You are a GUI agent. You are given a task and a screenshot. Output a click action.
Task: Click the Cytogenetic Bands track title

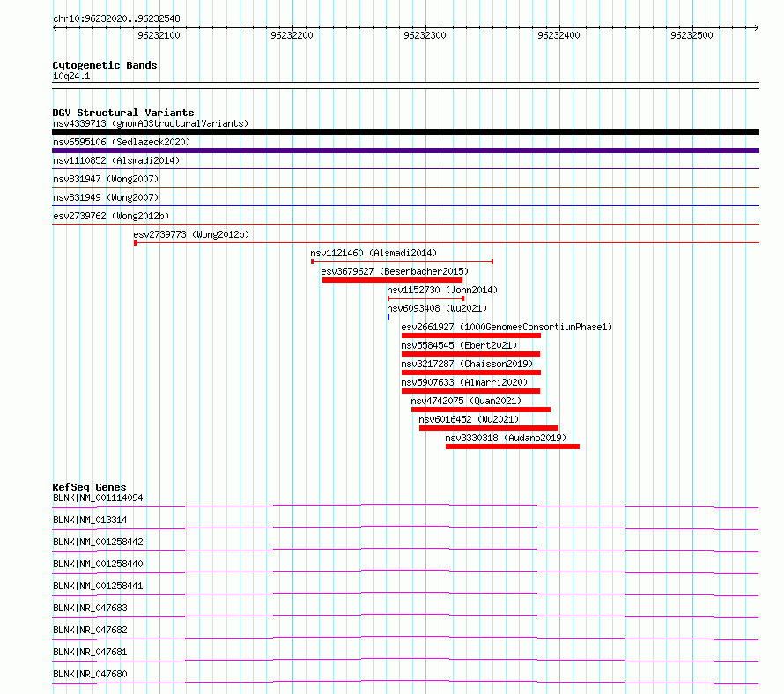[105, 65]
